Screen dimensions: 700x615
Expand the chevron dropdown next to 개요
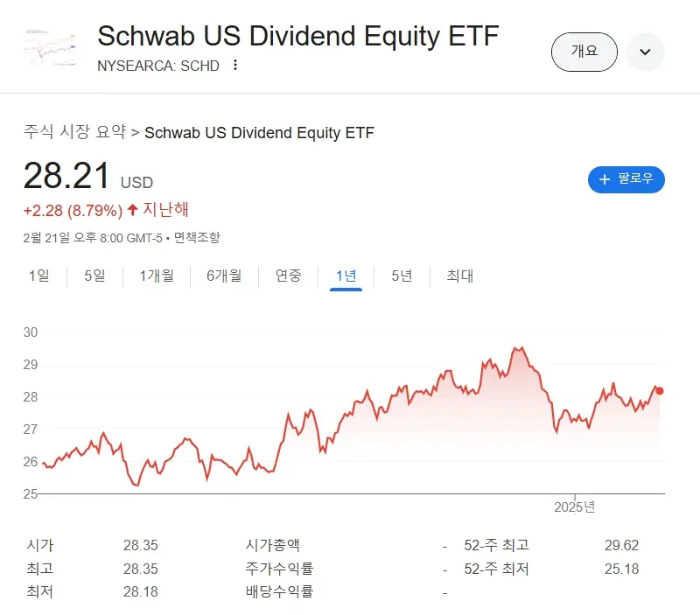click(x=645, y=52)
